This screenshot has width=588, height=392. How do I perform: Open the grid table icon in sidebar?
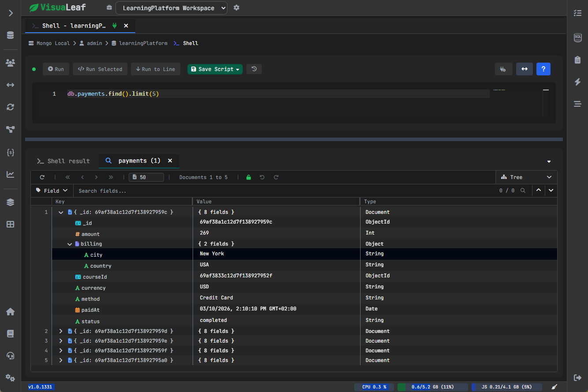(x=11, y=224)
